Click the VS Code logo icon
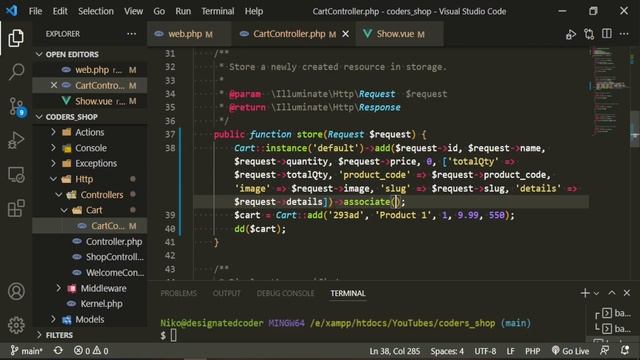Image resolution: width=640 pixels, height=360 pixels. tap(11, 11)
